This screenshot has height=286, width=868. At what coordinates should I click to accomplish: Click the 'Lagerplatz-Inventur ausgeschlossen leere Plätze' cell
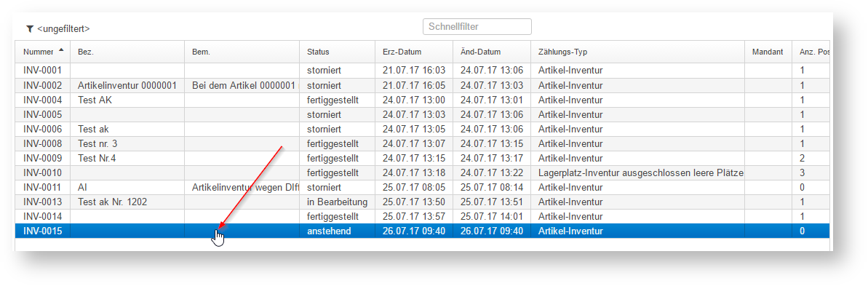(x=637, y=173)
